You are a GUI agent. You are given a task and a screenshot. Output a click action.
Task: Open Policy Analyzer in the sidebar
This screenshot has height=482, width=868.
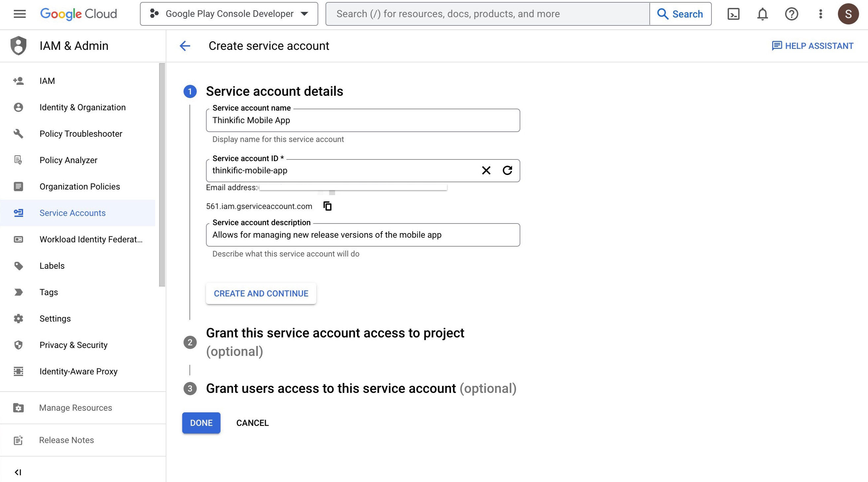point(78,160)
